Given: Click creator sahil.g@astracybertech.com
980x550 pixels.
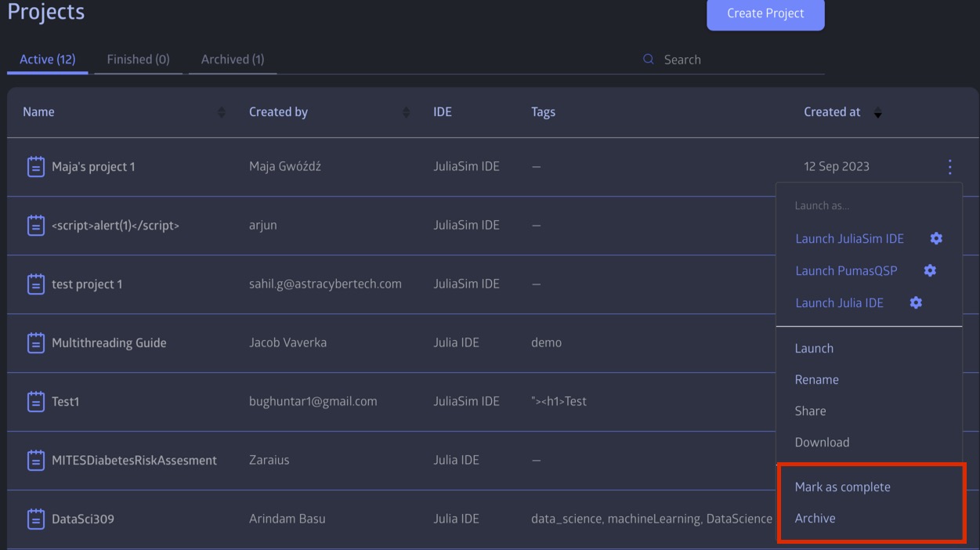Looking at the screenshot, I should coord(325,284).
